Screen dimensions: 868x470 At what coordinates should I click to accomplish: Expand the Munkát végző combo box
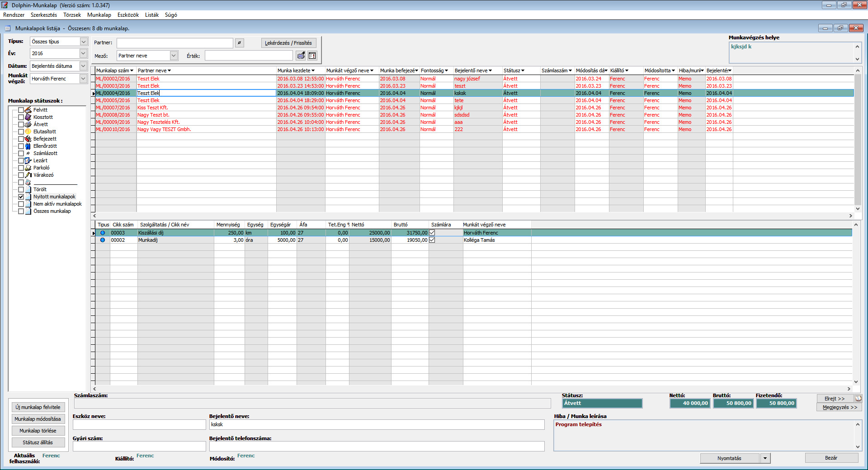pos(83,79)
